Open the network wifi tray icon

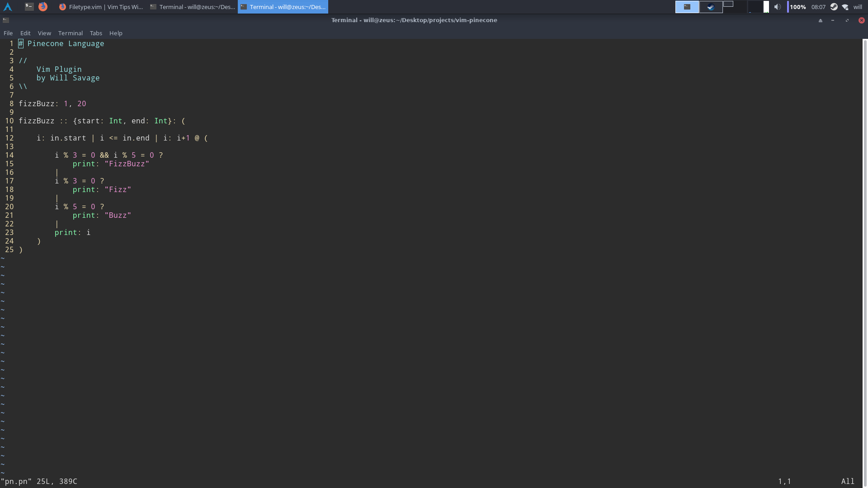(845, 7)
